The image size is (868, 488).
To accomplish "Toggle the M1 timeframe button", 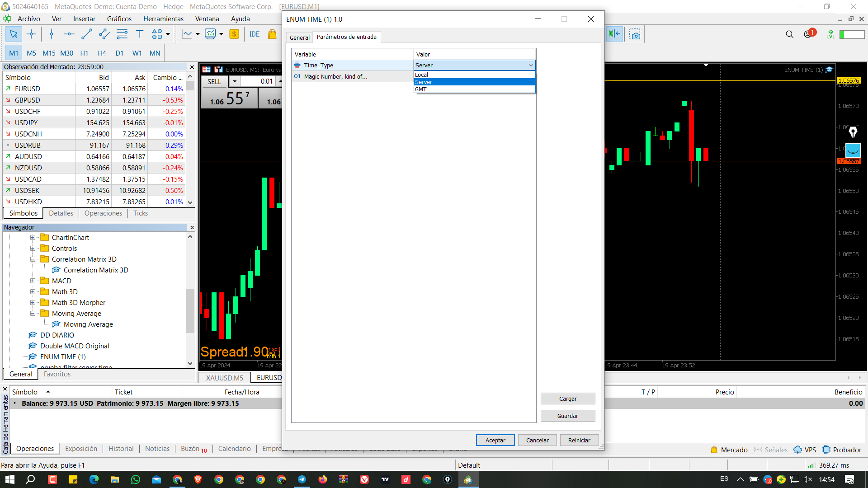I will tap(14, 53).
